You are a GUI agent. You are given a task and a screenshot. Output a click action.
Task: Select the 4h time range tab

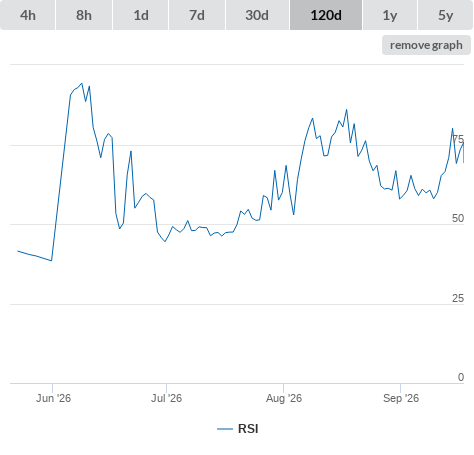point(28,15)
